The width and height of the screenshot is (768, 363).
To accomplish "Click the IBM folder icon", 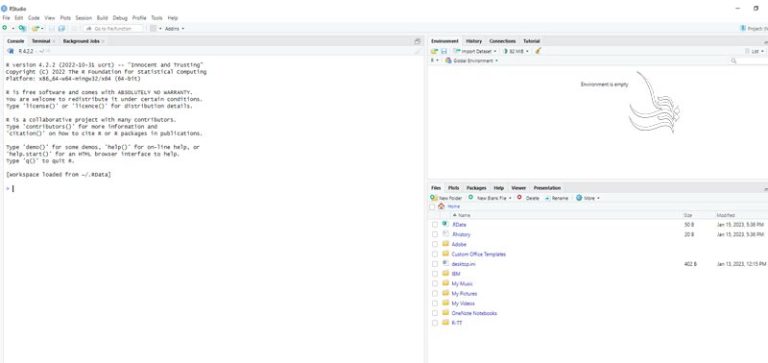I will tap(445, 273).
